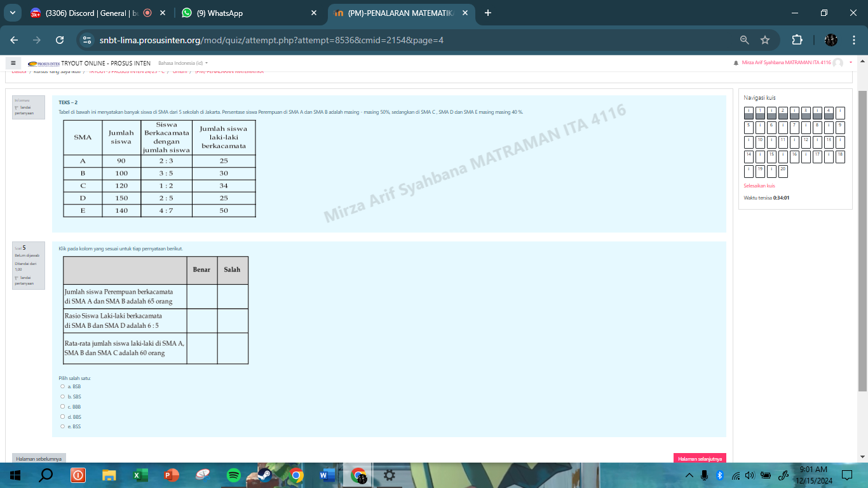Launch PowerPoint from the taskbar
Screen dimensions: 868x488
pyautogui.click(x=172, y=475)
